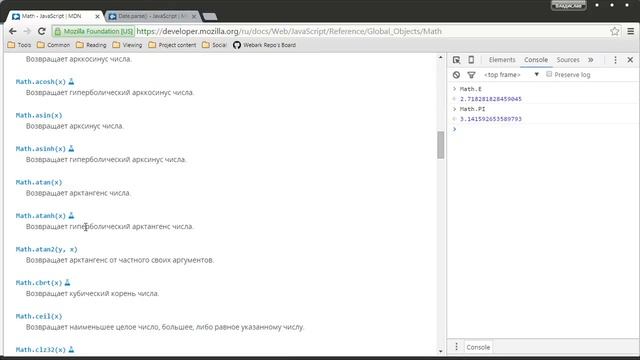The width and height of the screenshot is (640, 360).
Task: Close the Date.parse() browser tab
Action: (x=194, y=16)
